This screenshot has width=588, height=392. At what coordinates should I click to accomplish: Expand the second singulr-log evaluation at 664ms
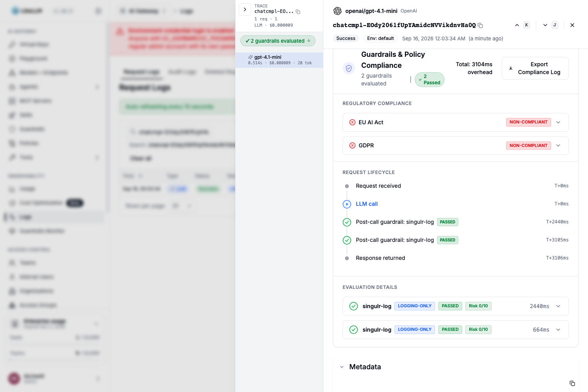(456, 330)
